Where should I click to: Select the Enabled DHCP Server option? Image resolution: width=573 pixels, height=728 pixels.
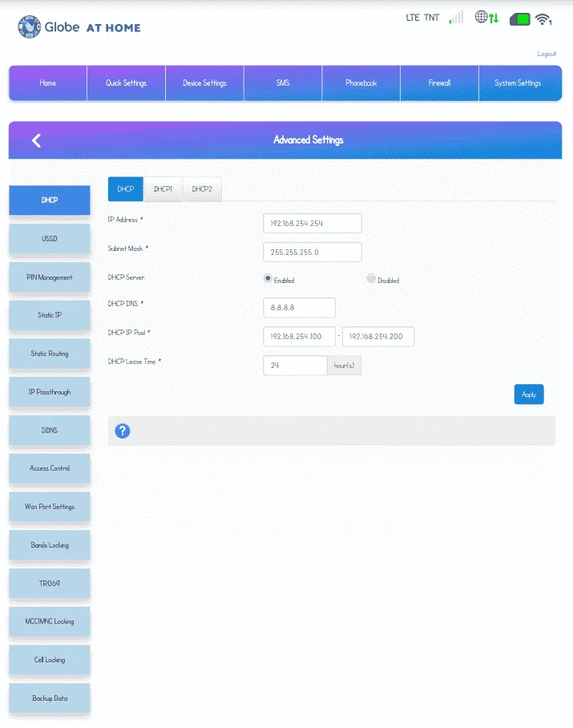coord(268,278)
